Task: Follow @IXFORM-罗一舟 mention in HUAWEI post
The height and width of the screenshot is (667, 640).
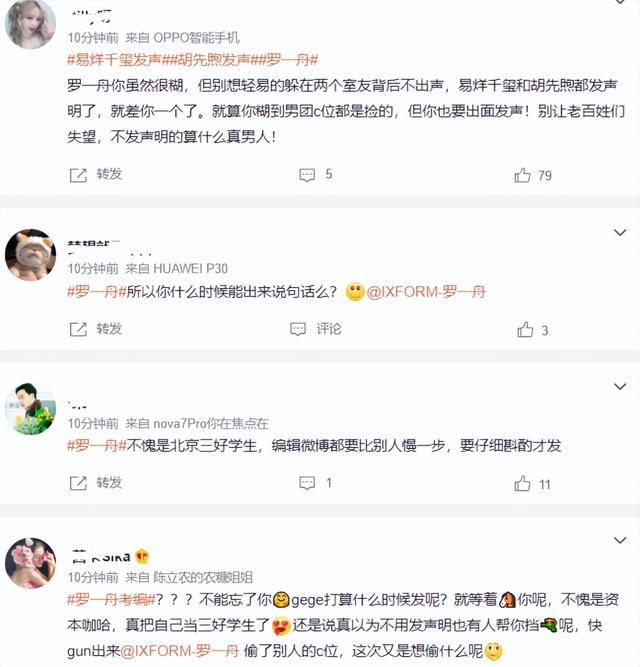Action: click(426, 292)
